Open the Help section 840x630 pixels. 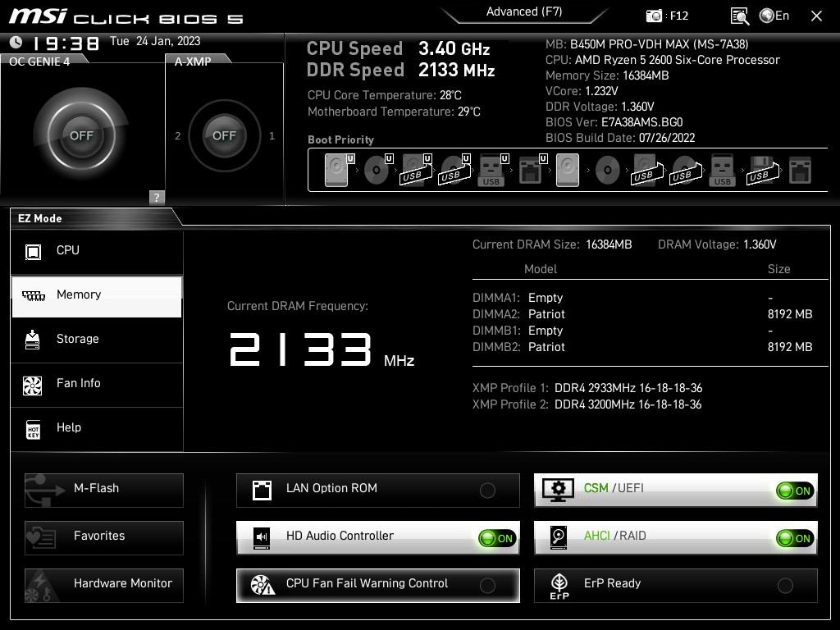(97, 428)
